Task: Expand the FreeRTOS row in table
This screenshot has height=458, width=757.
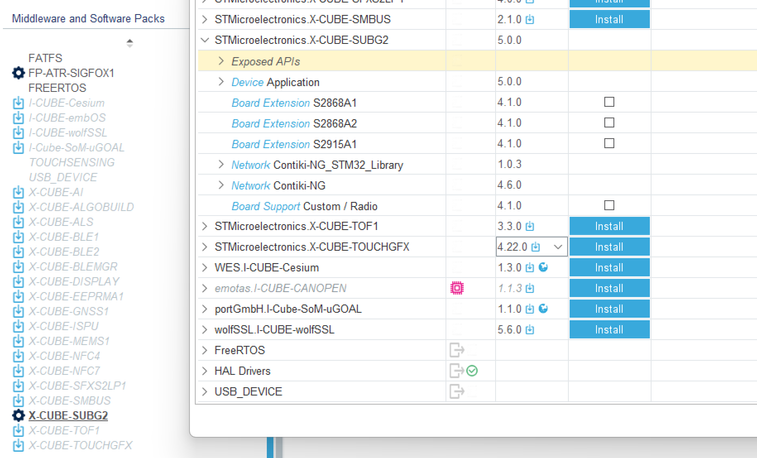Action: point(205,350)
